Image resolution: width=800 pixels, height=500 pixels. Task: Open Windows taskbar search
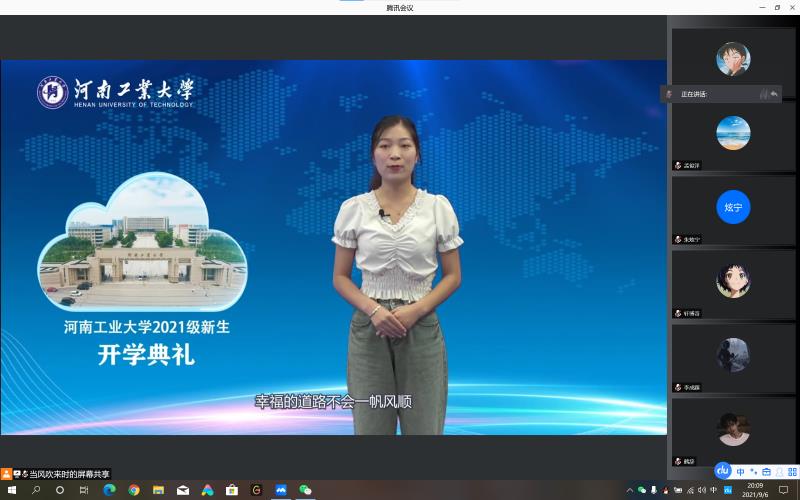tap(36, 490)
